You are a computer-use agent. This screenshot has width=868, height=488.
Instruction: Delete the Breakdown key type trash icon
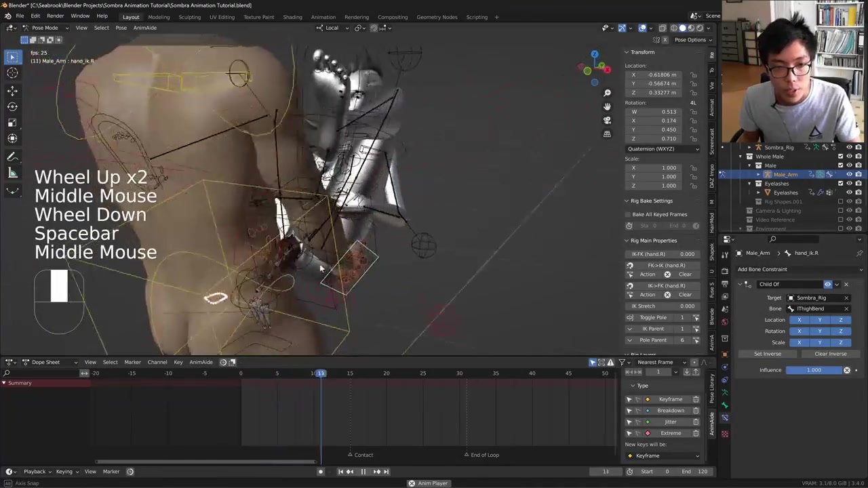click(696, 411)
